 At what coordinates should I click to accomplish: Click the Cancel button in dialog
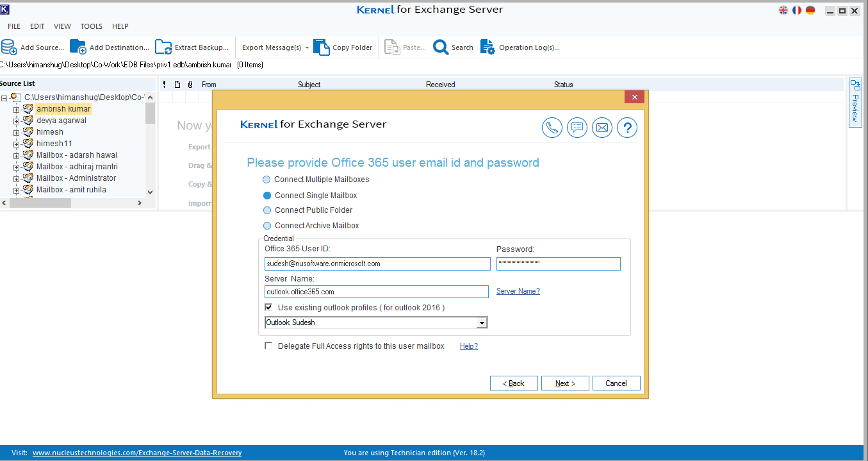point(616,383)
